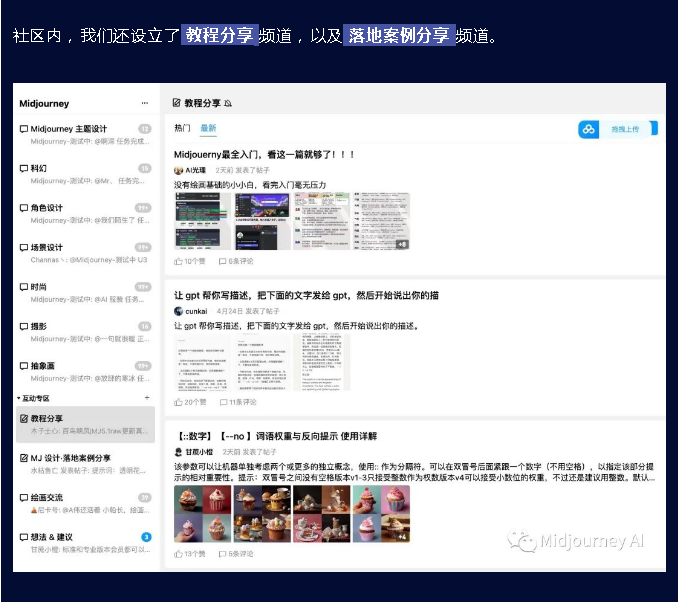Select the 教程分享 channel in sidebar
678x602 pixels.
point(85,424)
